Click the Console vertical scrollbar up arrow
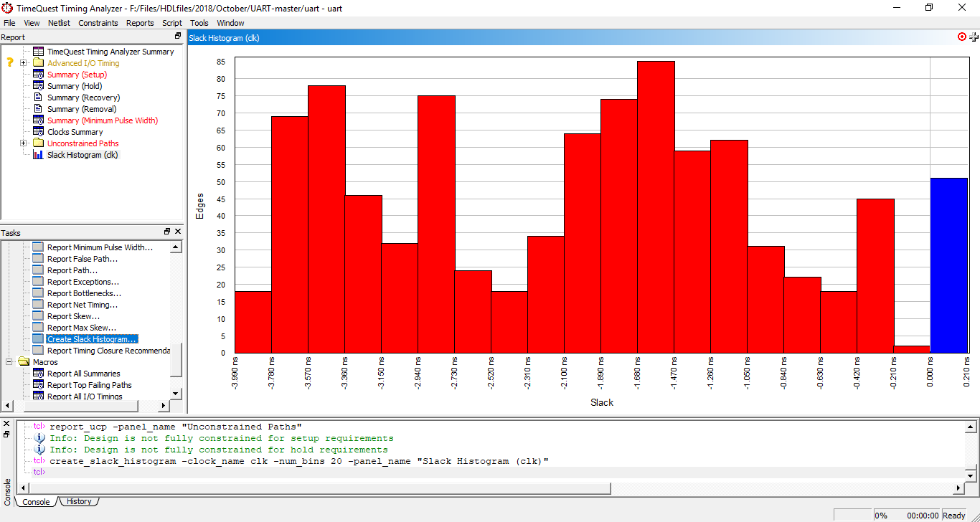 pyautogui.click(x=971, y=427)
